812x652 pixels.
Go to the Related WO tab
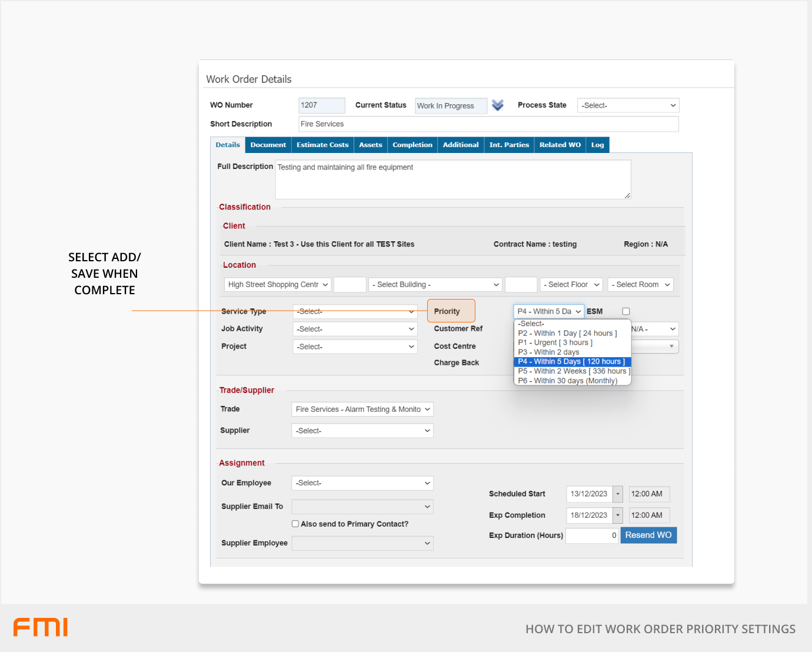coord(560,145)
